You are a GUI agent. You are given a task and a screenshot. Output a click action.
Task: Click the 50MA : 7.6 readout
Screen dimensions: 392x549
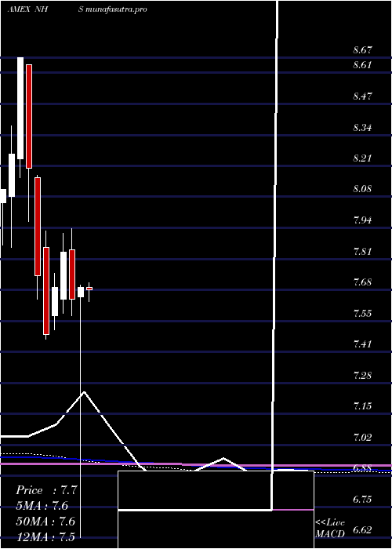point(45,522)
